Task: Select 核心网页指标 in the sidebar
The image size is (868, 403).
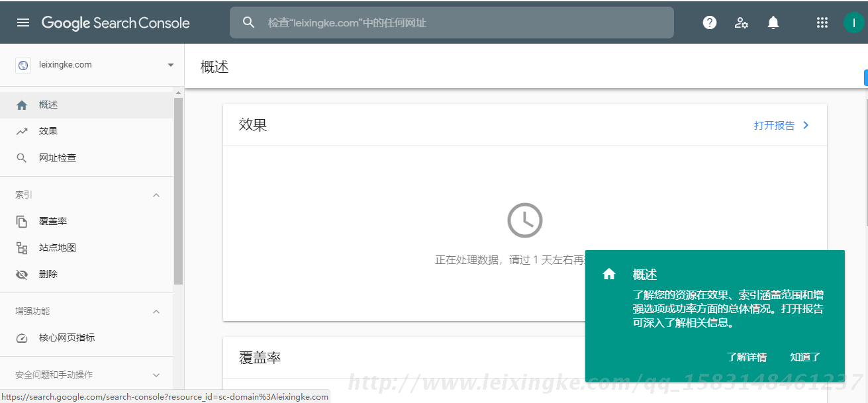Action: (87, 338)
